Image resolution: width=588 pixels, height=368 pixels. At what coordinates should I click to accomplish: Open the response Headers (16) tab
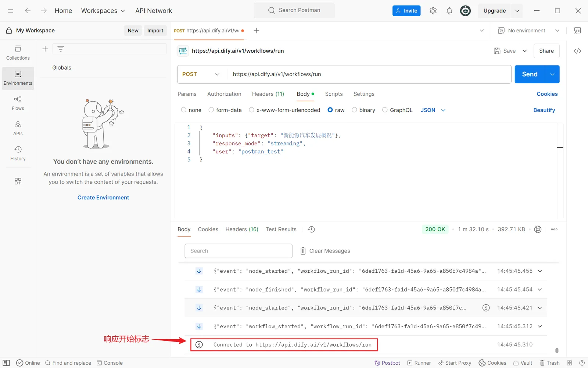coord(242,229)
